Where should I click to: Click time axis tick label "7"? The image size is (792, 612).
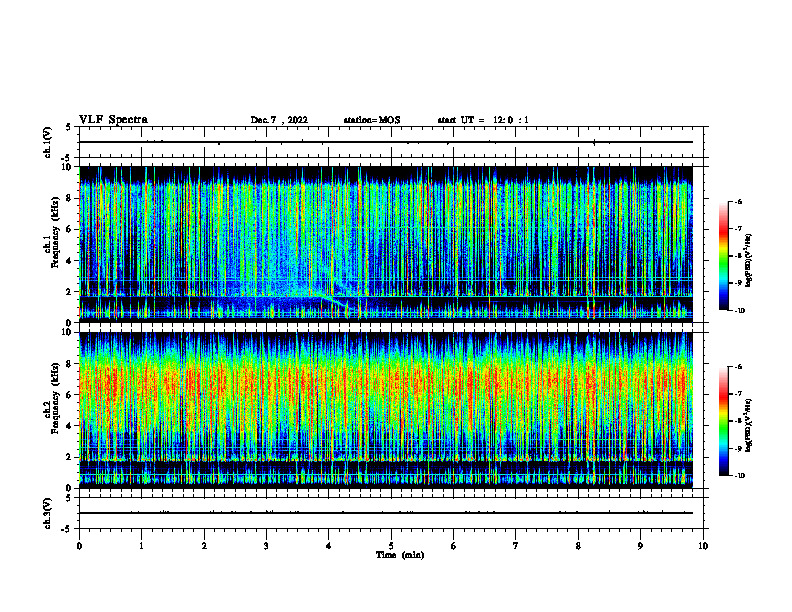(516, 546)
